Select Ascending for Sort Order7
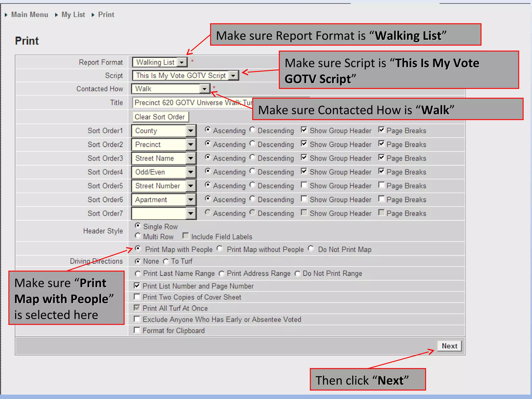 pos(208,212)
